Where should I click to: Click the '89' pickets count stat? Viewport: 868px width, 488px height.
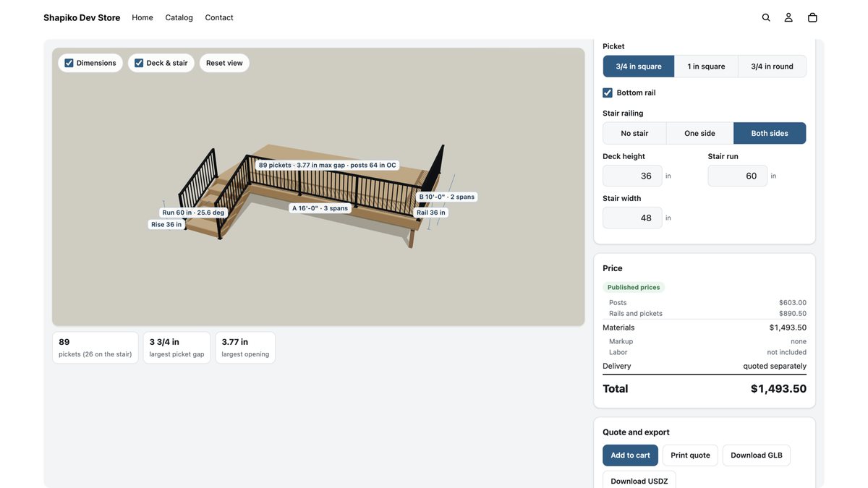(x=95, y=348)
